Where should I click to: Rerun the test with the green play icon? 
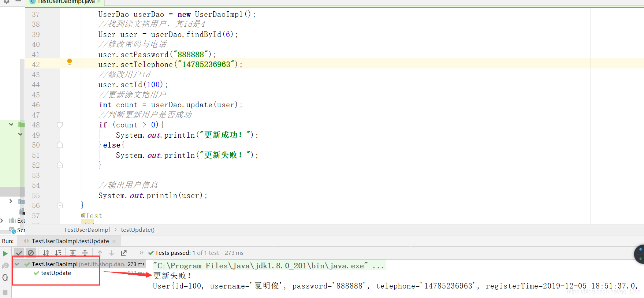(x=5, y=253)
